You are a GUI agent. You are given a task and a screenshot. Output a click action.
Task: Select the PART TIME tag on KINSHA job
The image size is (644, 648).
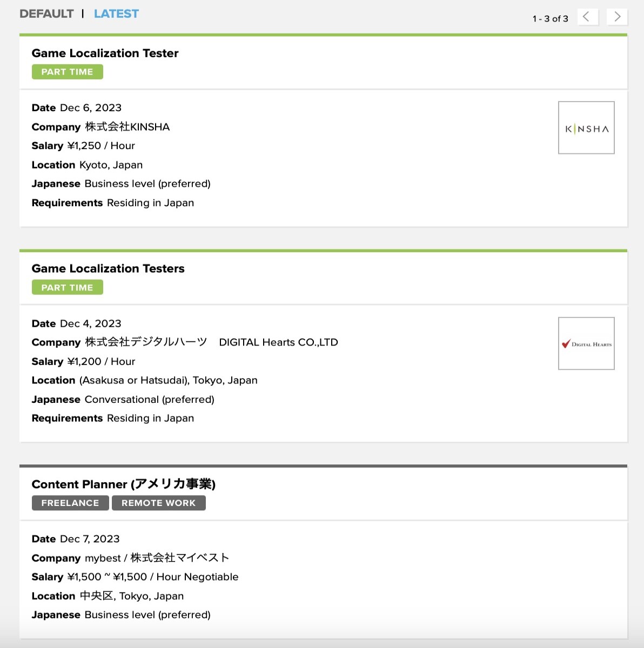click(67, 72)
